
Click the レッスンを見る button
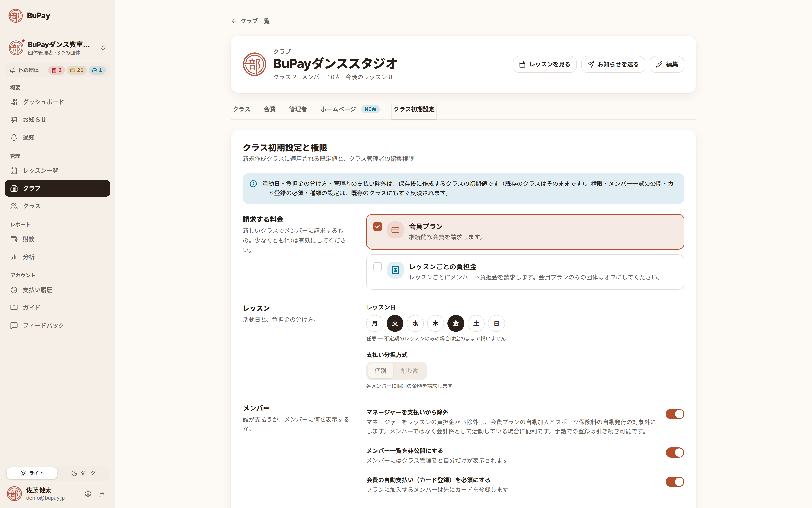[x=544, y=64]
